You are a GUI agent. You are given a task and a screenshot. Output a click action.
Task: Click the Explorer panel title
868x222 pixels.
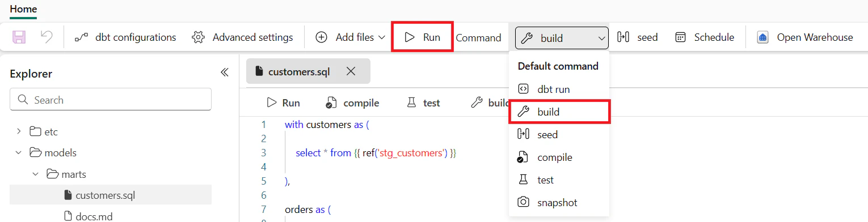click(x=31, y=74)
